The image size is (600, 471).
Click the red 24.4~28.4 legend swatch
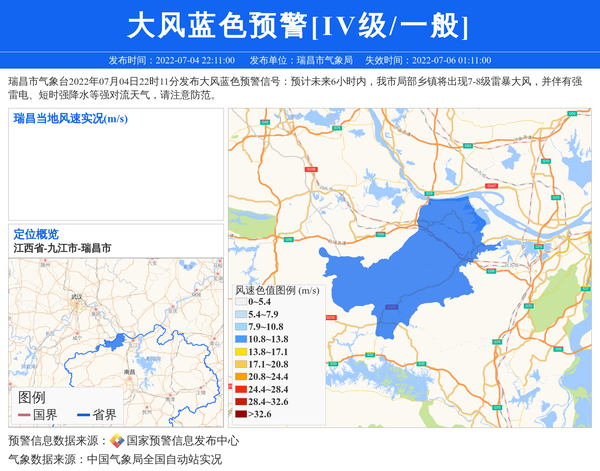240,389
